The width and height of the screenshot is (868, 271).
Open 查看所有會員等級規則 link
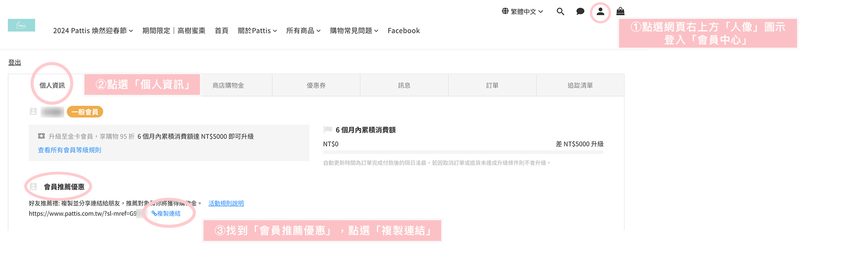pyautogui.click(x=70, y=150)
